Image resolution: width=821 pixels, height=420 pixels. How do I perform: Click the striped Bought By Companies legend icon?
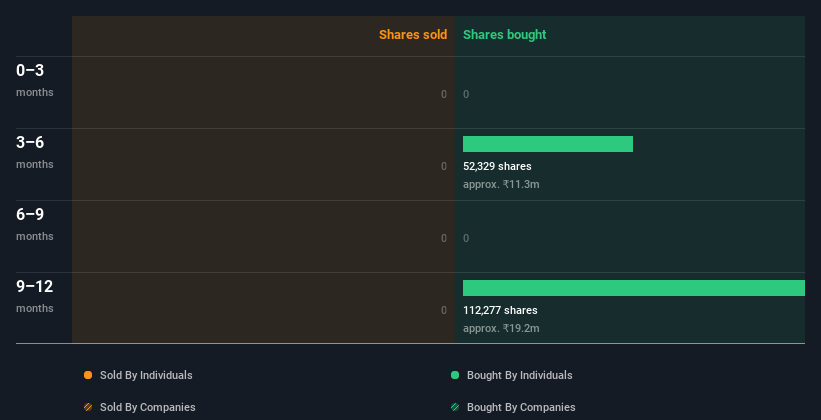(x=454, y=407)
